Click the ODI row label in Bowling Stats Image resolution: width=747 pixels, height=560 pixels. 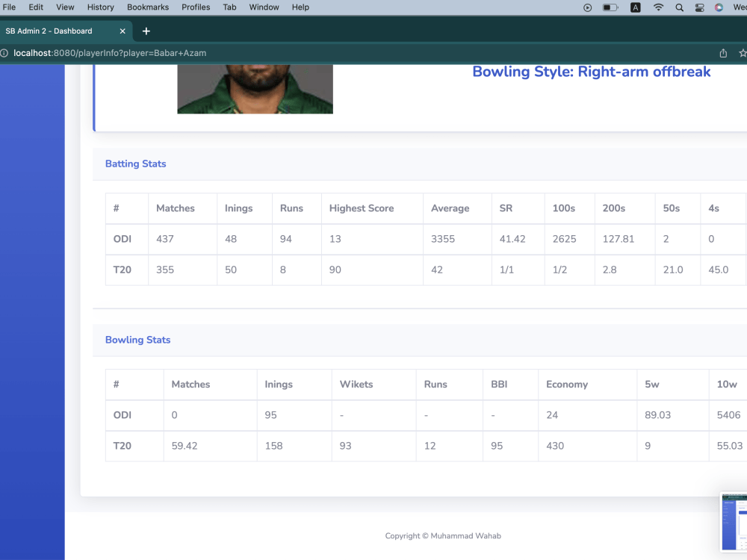(123, 415)
